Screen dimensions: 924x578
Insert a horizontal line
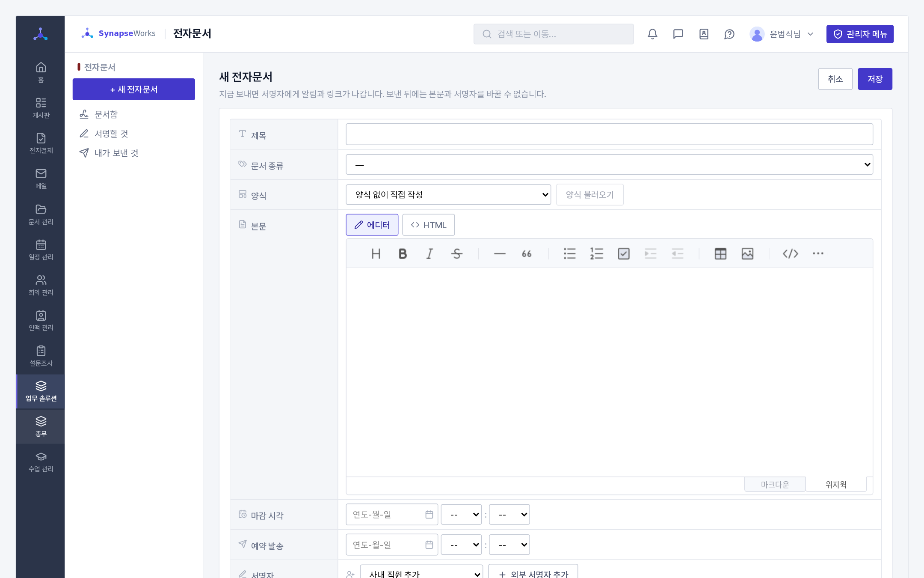pyautogui.click(x=500, y=254)
